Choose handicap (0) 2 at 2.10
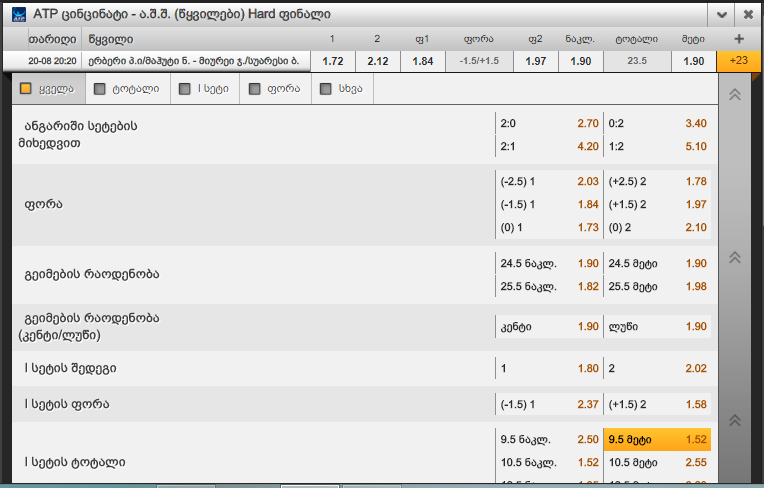Image resolution: width=764 pixels, height=488 pixels. tap(657, 227)
